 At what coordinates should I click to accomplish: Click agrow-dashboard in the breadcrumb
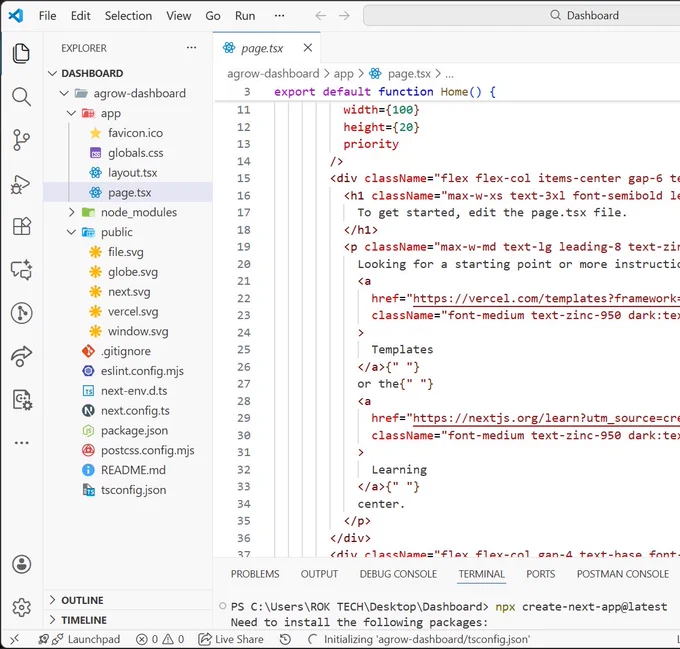point(273,74)
